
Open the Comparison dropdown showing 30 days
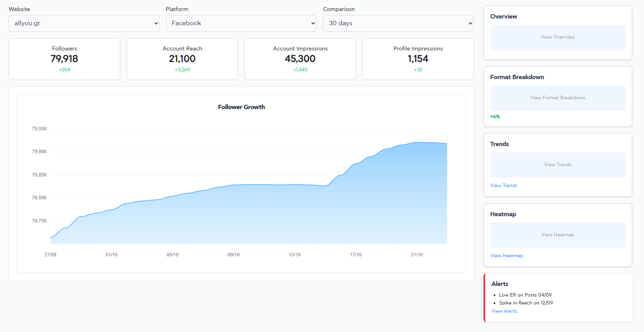point(398,23)
